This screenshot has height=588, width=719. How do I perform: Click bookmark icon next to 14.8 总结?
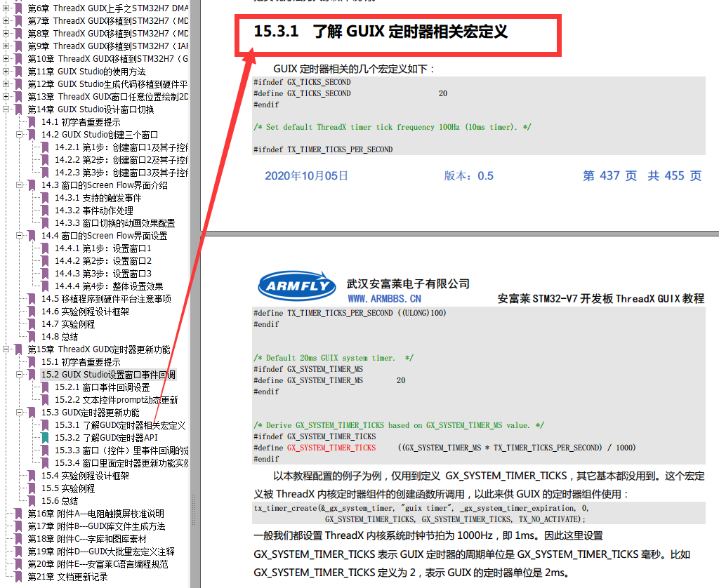click(x=32, y=337)
